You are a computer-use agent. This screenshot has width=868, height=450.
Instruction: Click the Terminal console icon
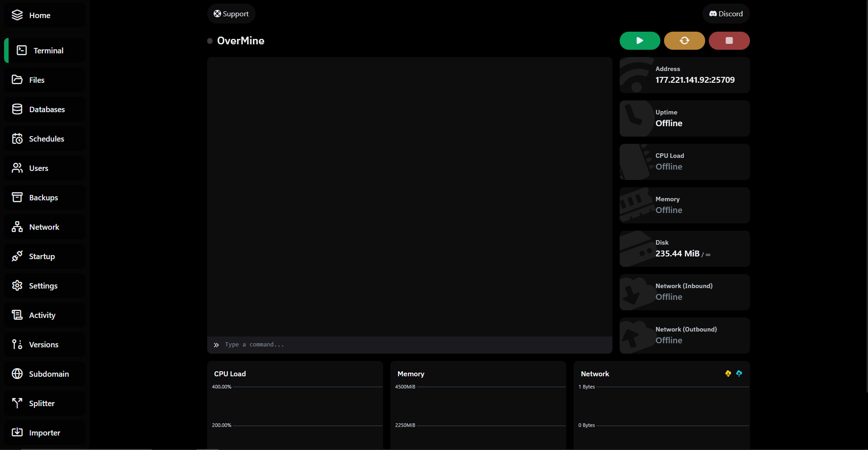[x=22, y=50]
